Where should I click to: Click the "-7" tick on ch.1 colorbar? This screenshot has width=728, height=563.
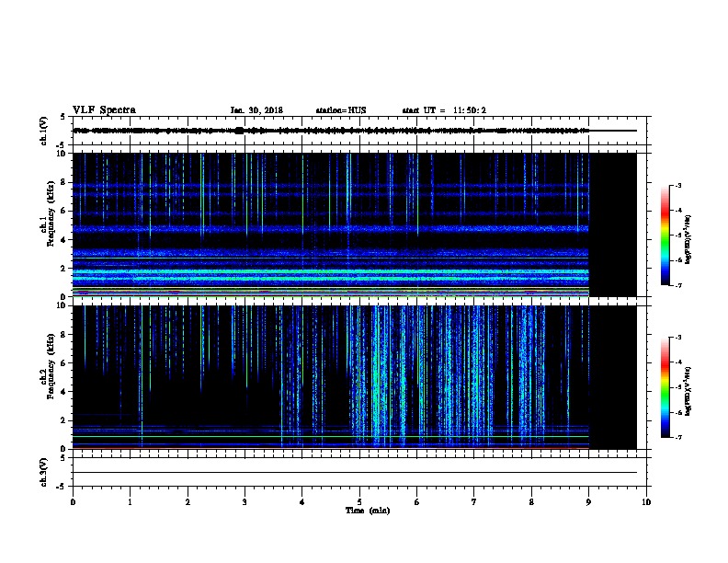(677, 285)
